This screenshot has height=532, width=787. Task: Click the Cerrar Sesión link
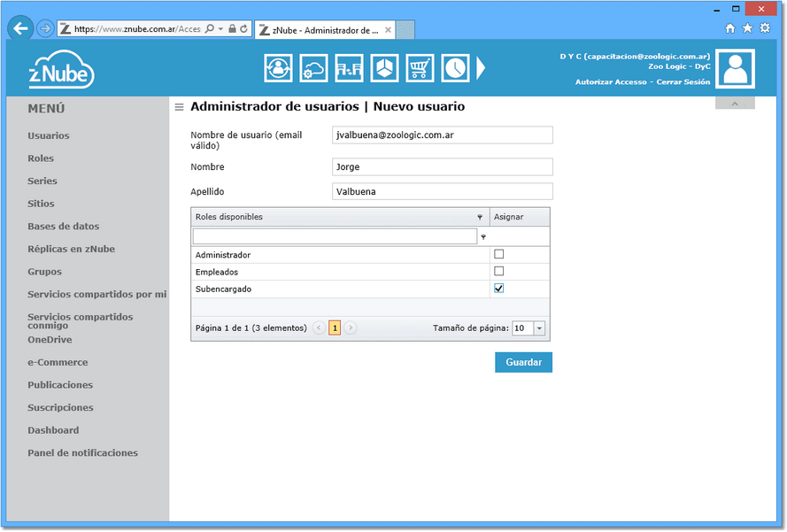tap(683, 81)
